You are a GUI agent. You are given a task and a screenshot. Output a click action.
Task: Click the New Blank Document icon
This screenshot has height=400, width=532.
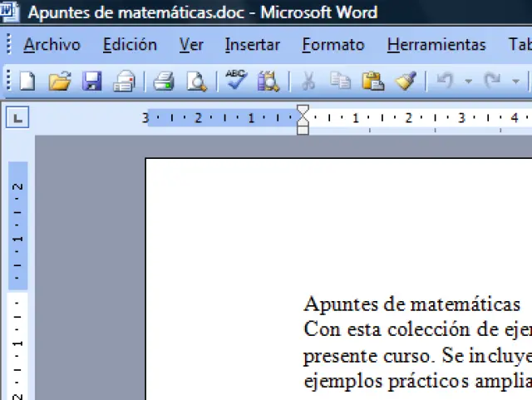(27, 81)
